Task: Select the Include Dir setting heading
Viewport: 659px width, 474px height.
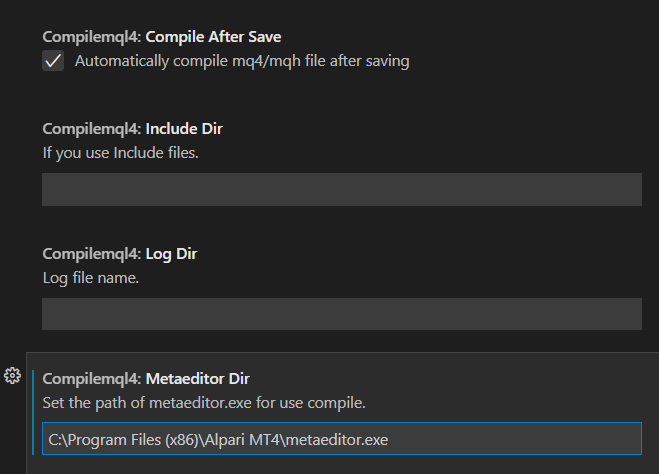Action: (x=132, y=129)
